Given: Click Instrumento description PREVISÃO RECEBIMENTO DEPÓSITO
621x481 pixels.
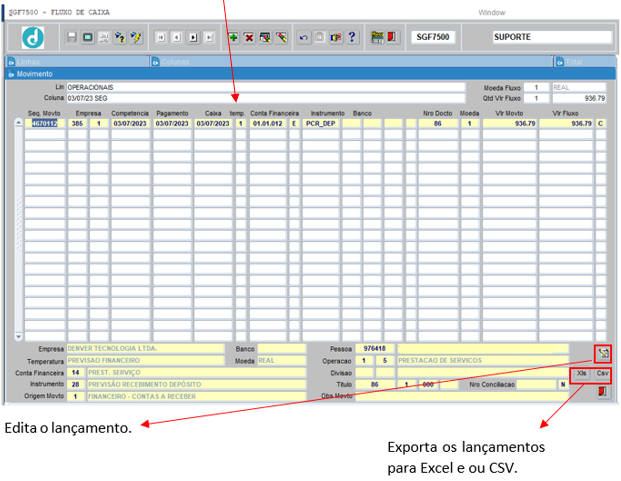Looking at the screenshot, I should pos(196,384).
